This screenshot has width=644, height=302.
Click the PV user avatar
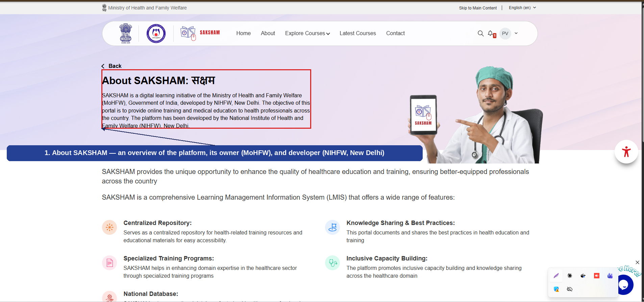coord(505,33)
